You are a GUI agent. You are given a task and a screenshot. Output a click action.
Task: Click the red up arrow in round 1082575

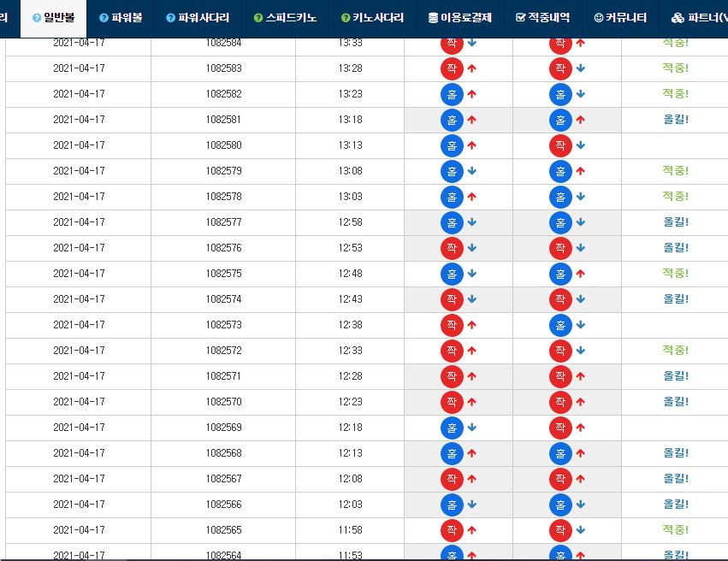(581, 274)
